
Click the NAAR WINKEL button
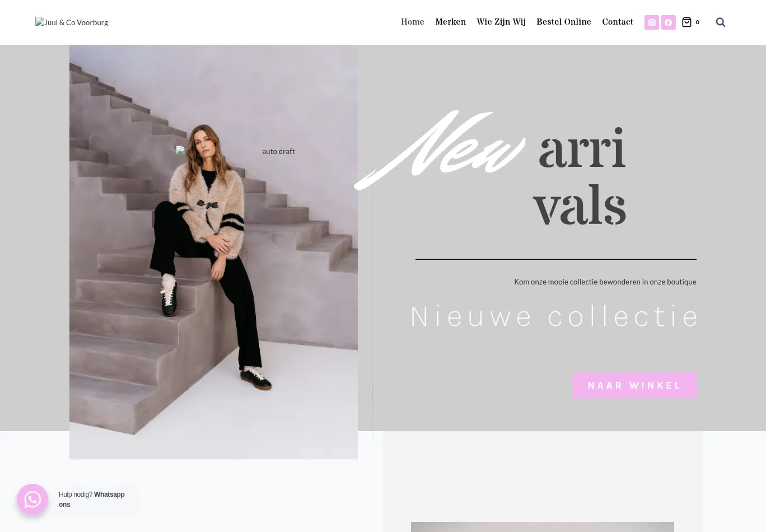pyautogui.click(x=634, y=385)
